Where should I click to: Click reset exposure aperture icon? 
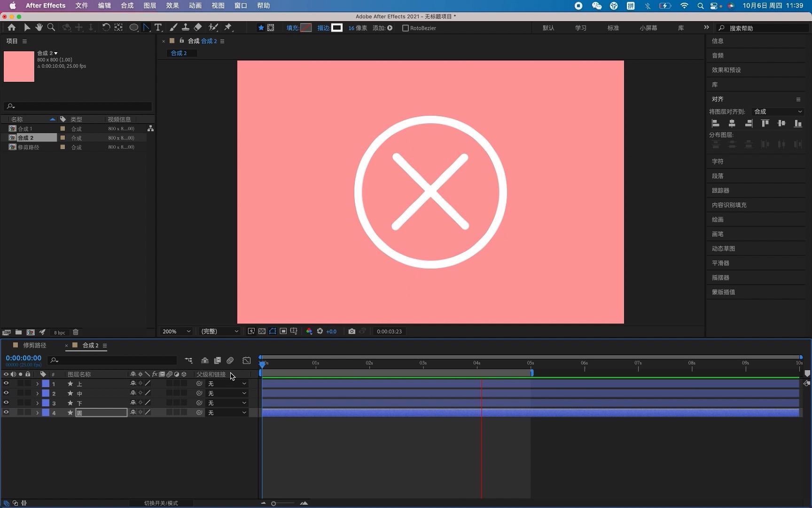click(320, 331)
